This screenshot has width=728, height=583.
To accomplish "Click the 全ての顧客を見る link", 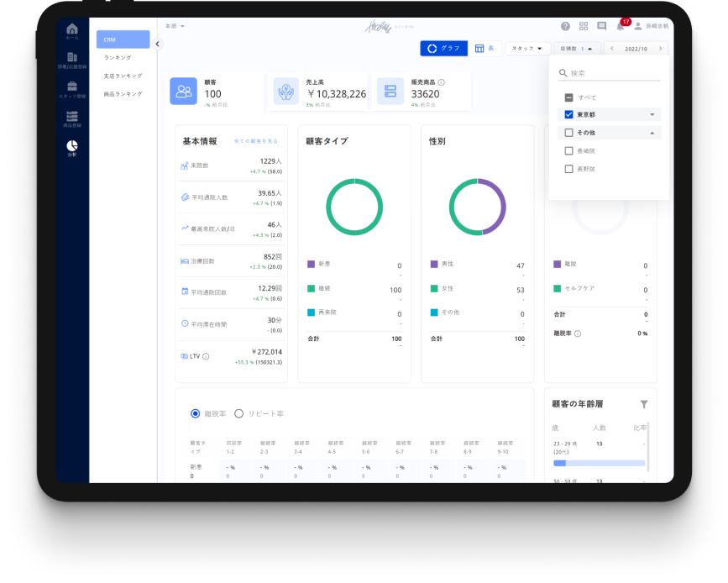I will [x=256, y=141].
